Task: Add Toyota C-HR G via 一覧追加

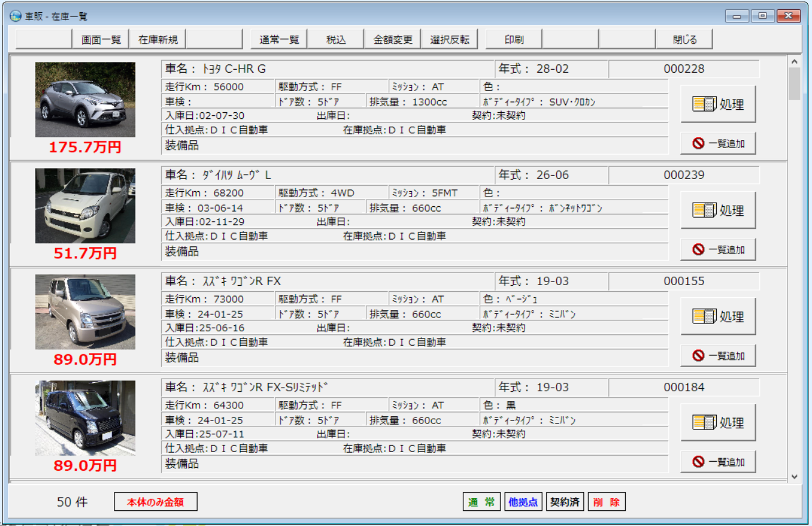Action: pyautogui.click(x=718, y=143)
